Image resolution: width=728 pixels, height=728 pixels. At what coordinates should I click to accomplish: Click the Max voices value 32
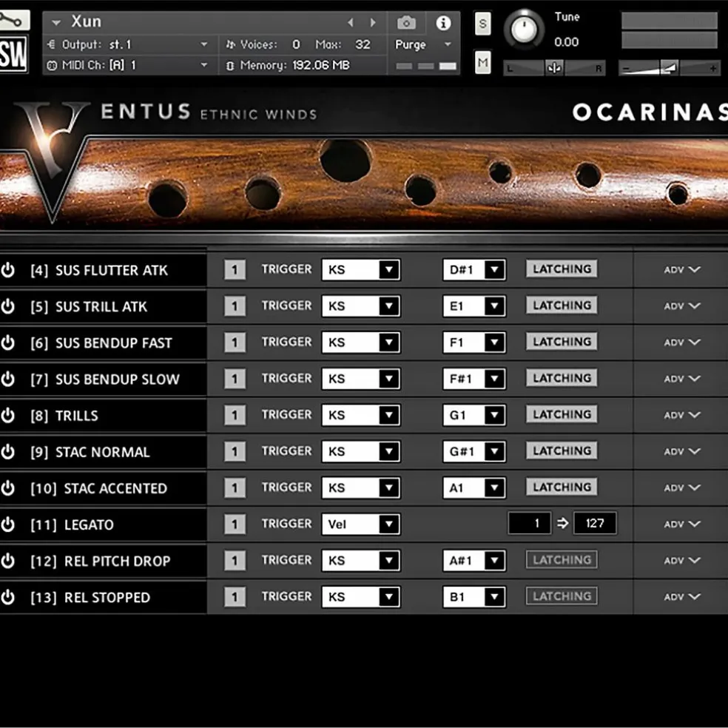coord(363,44)
